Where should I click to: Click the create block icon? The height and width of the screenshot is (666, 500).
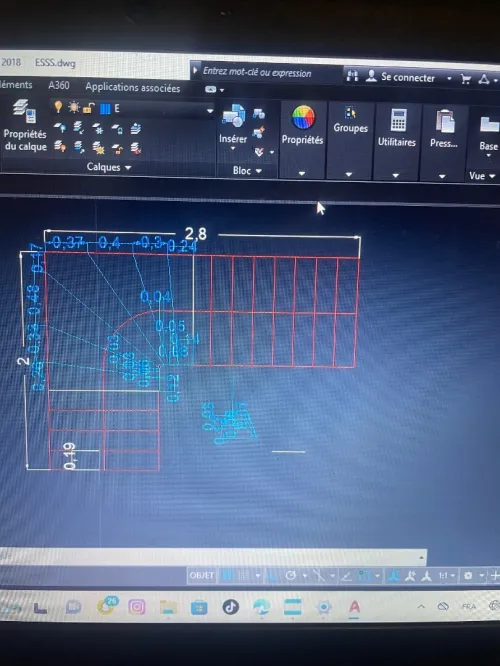(x=259, y=113)
